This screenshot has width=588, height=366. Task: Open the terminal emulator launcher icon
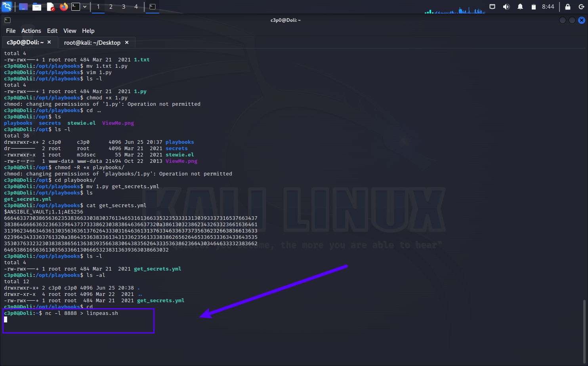75,7
